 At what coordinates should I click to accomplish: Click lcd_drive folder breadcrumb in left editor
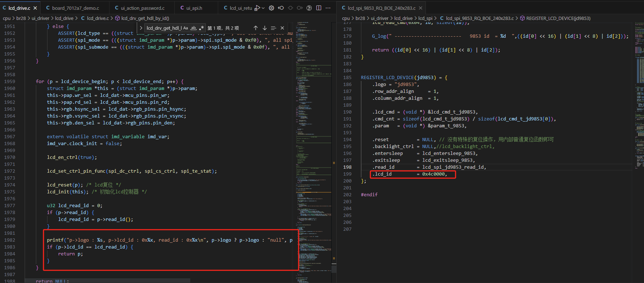click(x=65, y=18)
